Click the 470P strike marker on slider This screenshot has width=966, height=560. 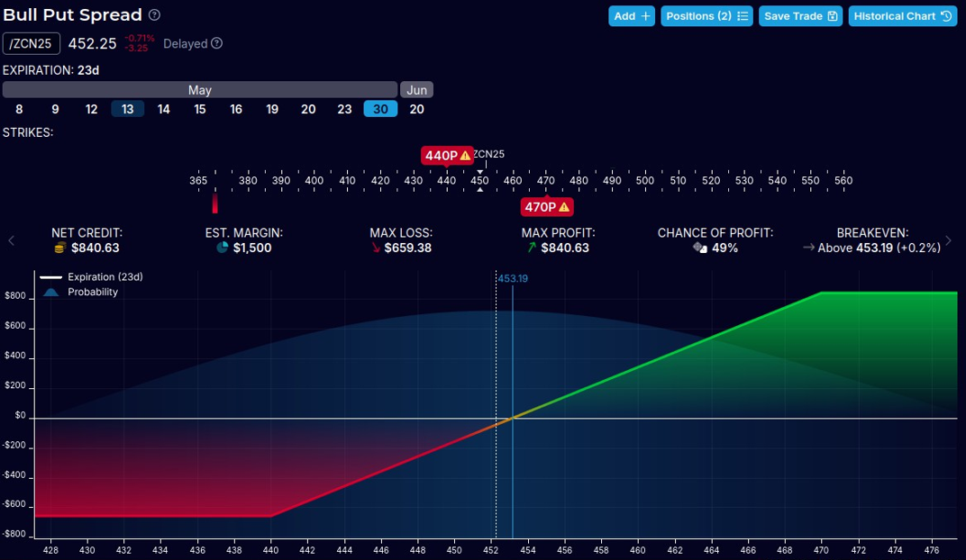[541, 207]
